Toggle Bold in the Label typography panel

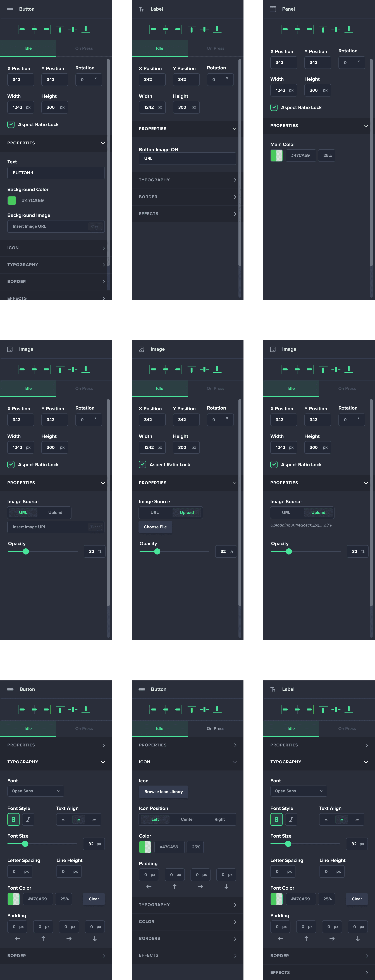tap(276, 819)
